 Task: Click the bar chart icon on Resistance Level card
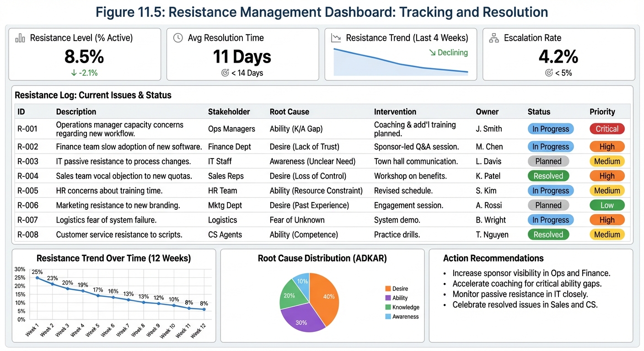[20, 38]
